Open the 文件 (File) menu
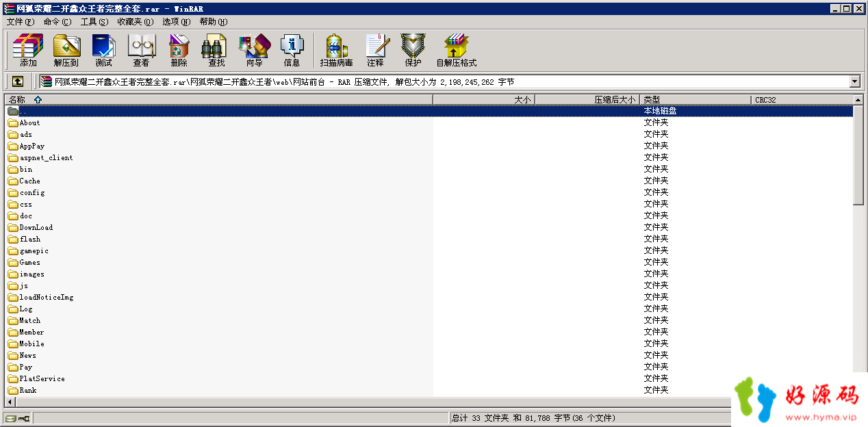 point(20,22)
